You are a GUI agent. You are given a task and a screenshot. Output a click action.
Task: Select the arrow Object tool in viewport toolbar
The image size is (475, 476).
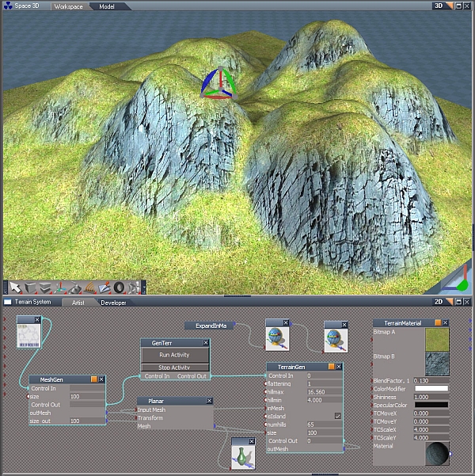(x=14, y=288)
